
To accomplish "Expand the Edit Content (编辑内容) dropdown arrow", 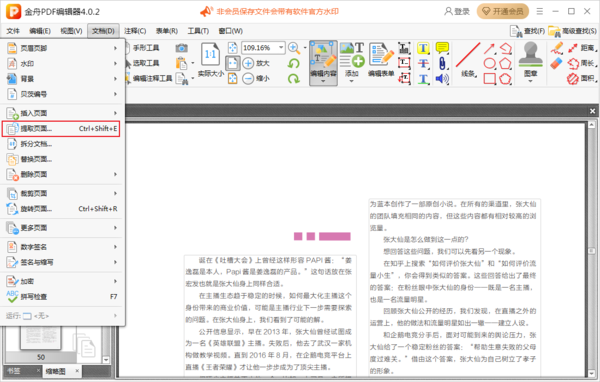I will (323, 81).
